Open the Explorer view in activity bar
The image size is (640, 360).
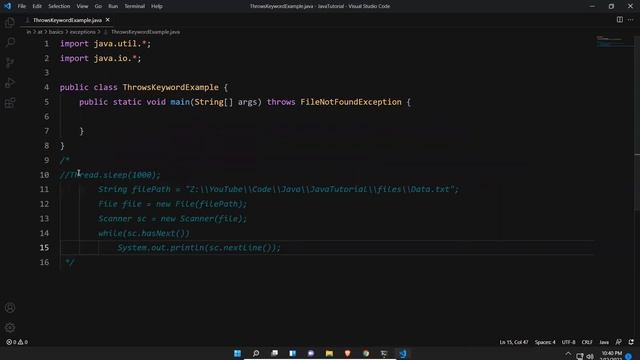pyautogui.click(x=10, y=22)
